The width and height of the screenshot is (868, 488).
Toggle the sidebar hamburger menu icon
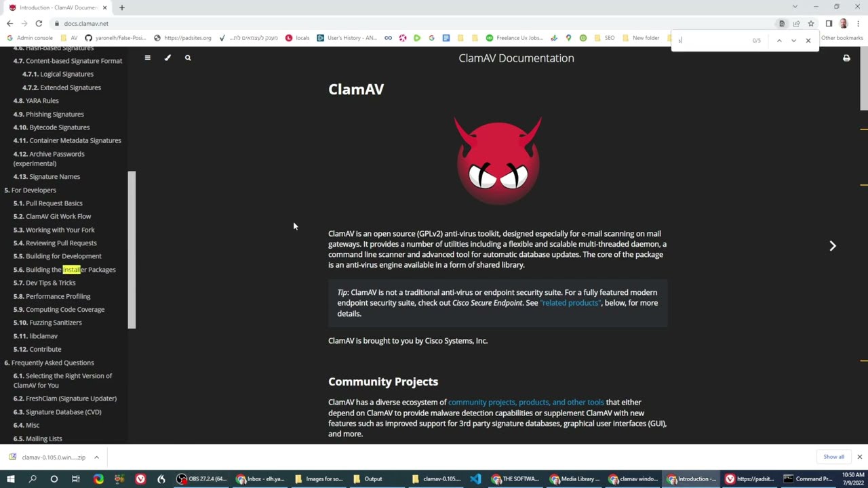[147, 58]
